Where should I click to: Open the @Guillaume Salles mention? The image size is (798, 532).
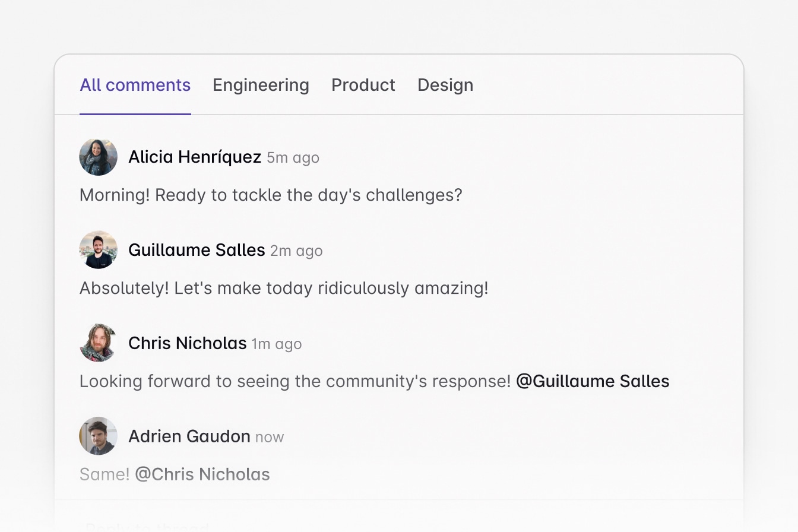(593, 381)
